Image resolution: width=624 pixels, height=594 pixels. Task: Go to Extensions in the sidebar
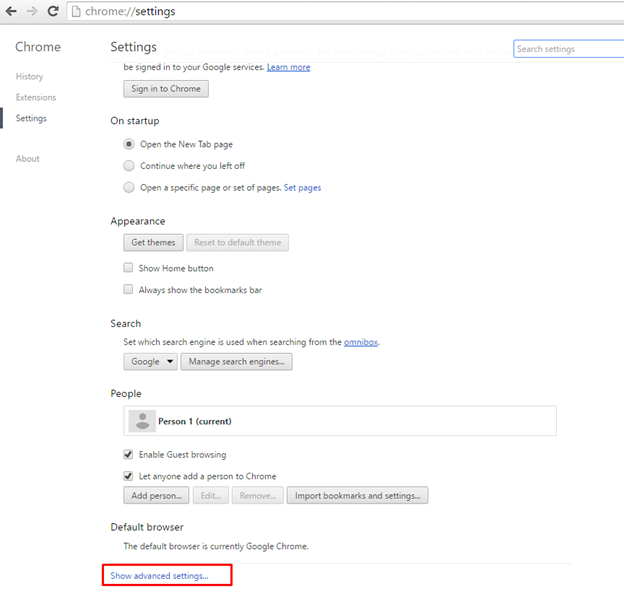(x=36, y=98)
